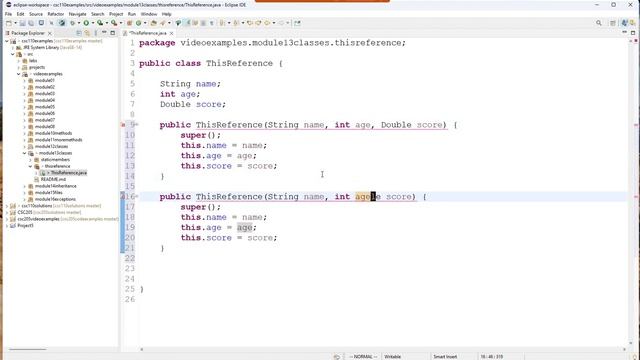Expand the CSC205 project node
The height and width of the screenshot is (360, 640).
[7, 212]
